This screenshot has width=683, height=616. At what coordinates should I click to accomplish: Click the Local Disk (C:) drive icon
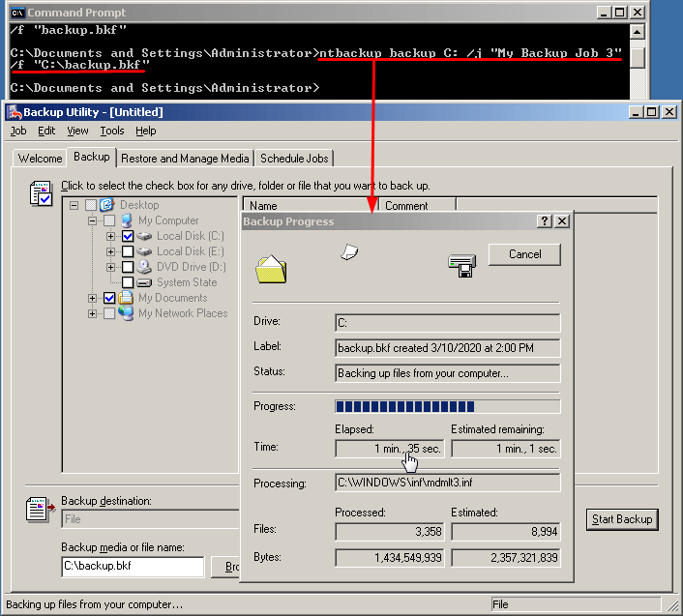pos(144,236)
